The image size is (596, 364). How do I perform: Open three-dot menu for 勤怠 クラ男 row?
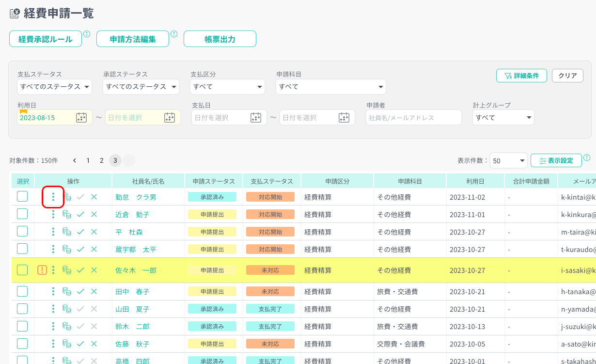pos(53,197)
